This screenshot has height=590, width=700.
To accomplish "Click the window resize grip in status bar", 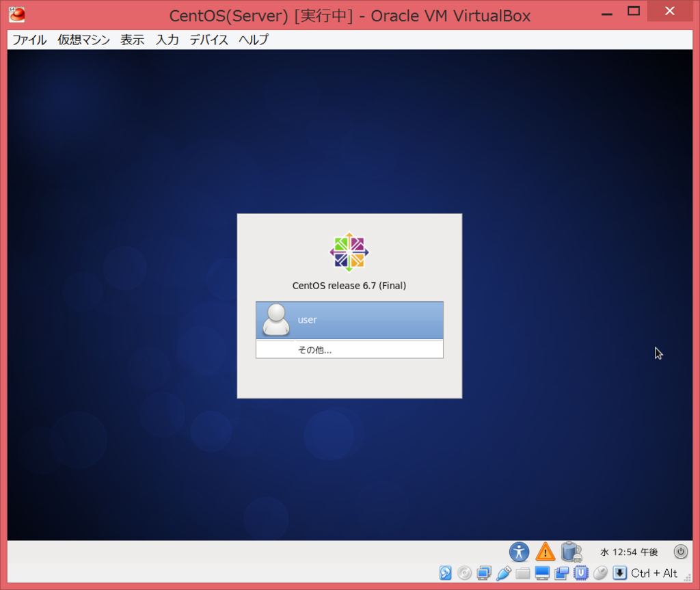I will pos(688,578).
